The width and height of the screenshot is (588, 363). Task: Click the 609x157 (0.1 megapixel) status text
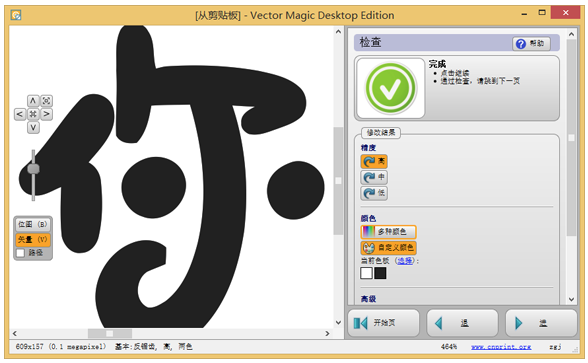click(61, 346)
